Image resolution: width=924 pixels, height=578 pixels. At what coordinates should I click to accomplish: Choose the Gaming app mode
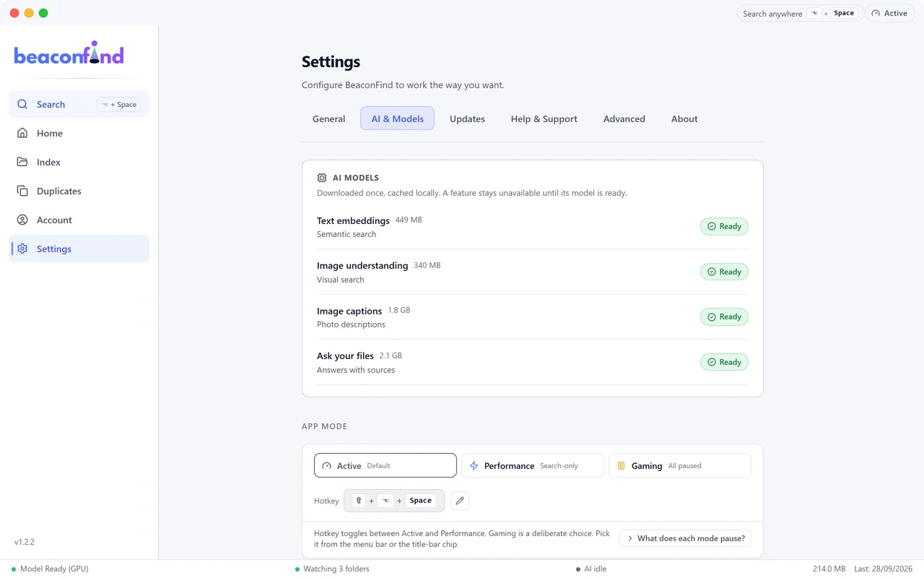click(x=680, y=465)
